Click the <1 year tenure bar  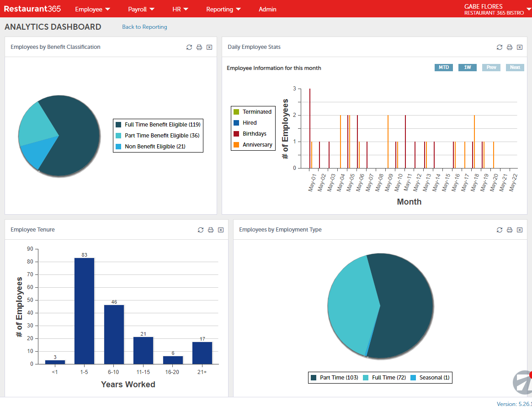55,362
